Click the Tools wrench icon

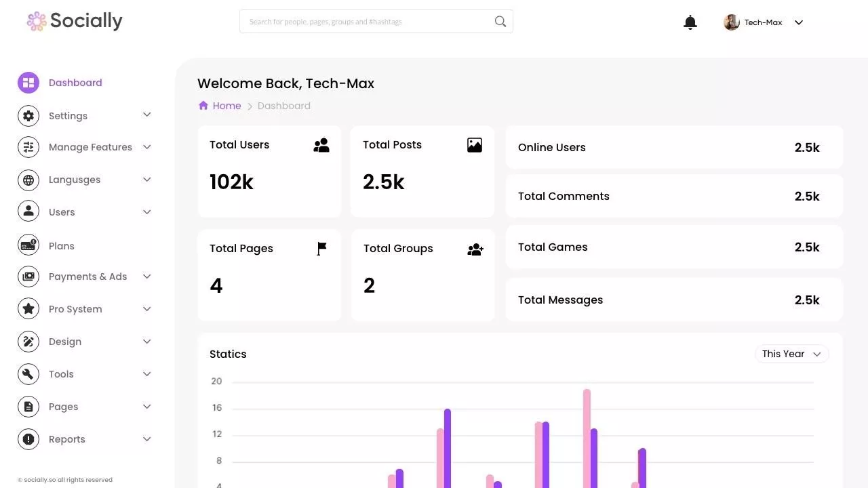[28, 374]
